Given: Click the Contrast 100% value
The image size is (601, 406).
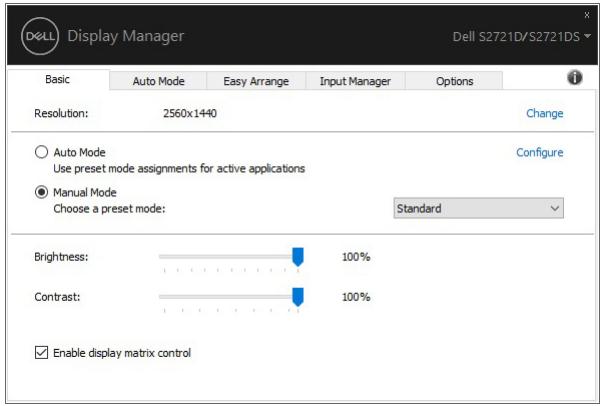Looking at the screenshot, I should [x=356, y=297].
